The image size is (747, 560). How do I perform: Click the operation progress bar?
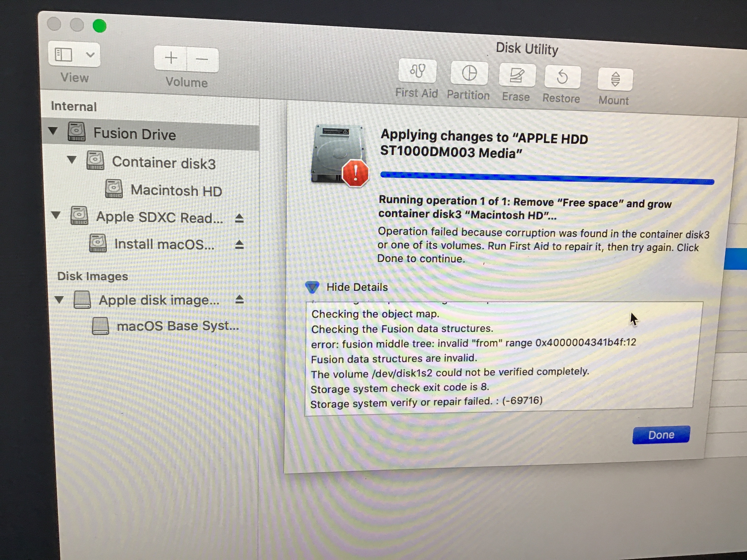pos(547,178)
